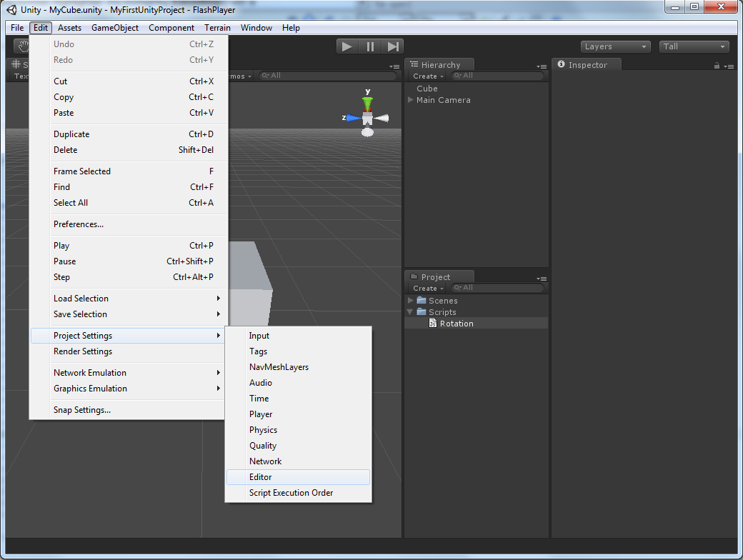
Task: Open Audio project settings
Action: click(298, 383)
